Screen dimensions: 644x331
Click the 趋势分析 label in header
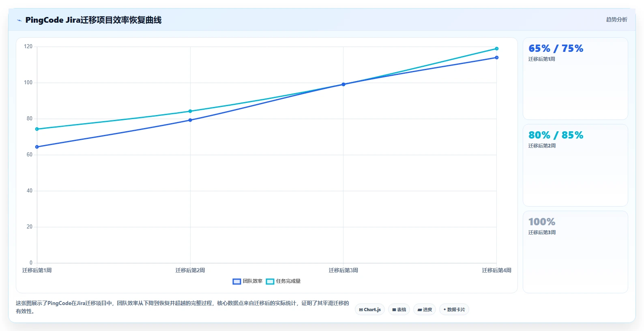point(616,19)
